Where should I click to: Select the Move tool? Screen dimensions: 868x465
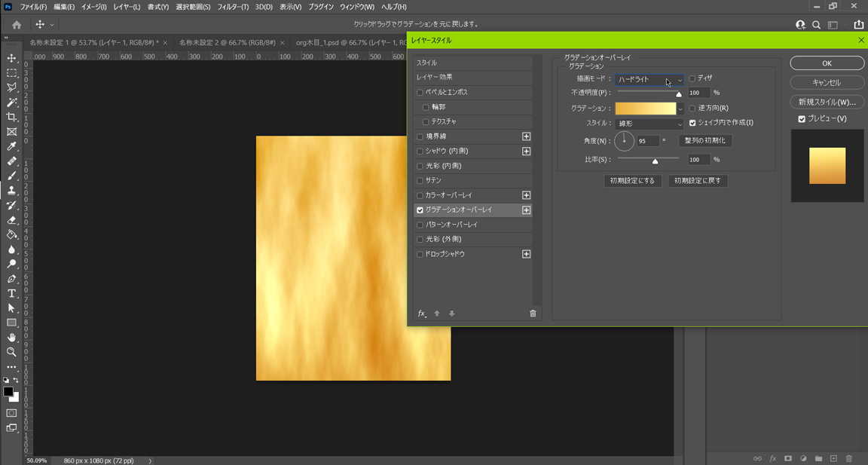[11, 58]
